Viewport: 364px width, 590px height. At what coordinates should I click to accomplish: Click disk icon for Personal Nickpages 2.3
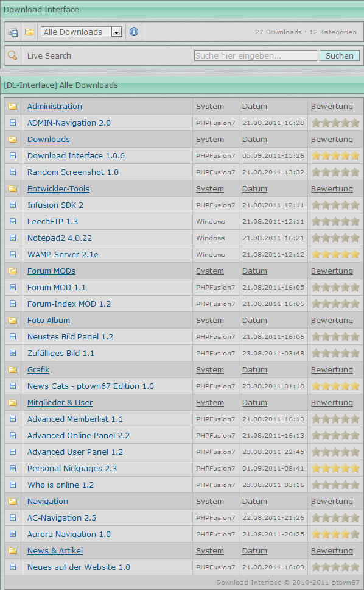pyautogui.click(x=13, y=468)
